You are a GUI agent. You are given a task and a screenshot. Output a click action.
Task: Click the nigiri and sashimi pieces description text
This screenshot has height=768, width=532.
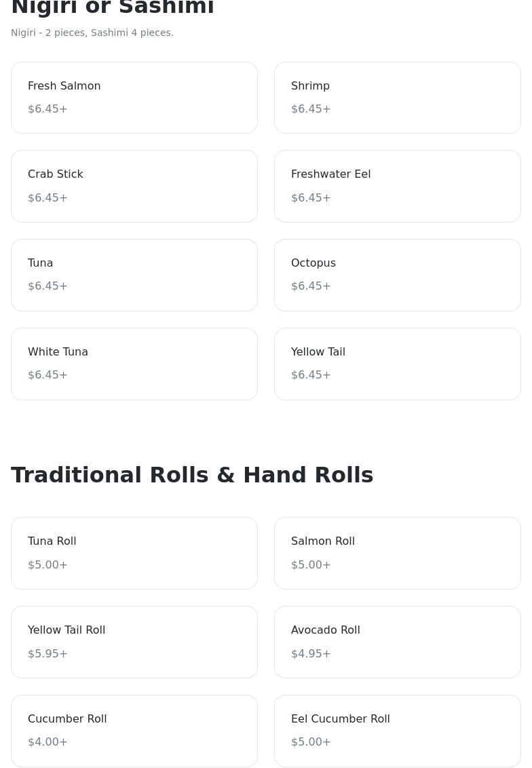(x=92, y=33)
